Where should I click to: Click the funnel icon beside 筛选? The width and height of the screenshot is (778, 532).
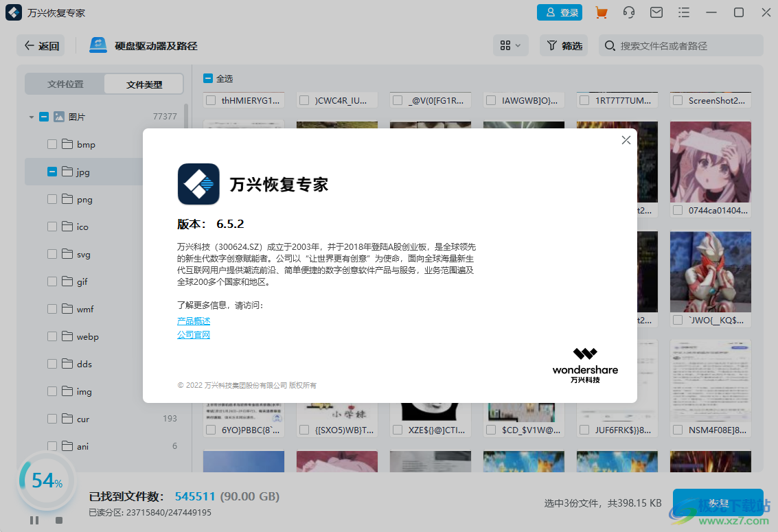tap(552, 45)
